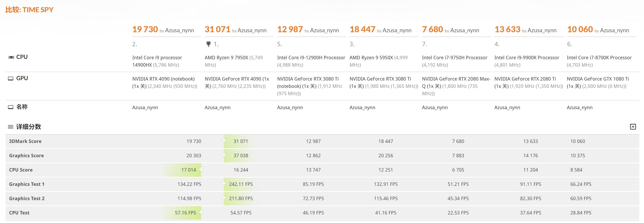
Task: Click the monitor icon next to 名称
Action: [10, 107]
